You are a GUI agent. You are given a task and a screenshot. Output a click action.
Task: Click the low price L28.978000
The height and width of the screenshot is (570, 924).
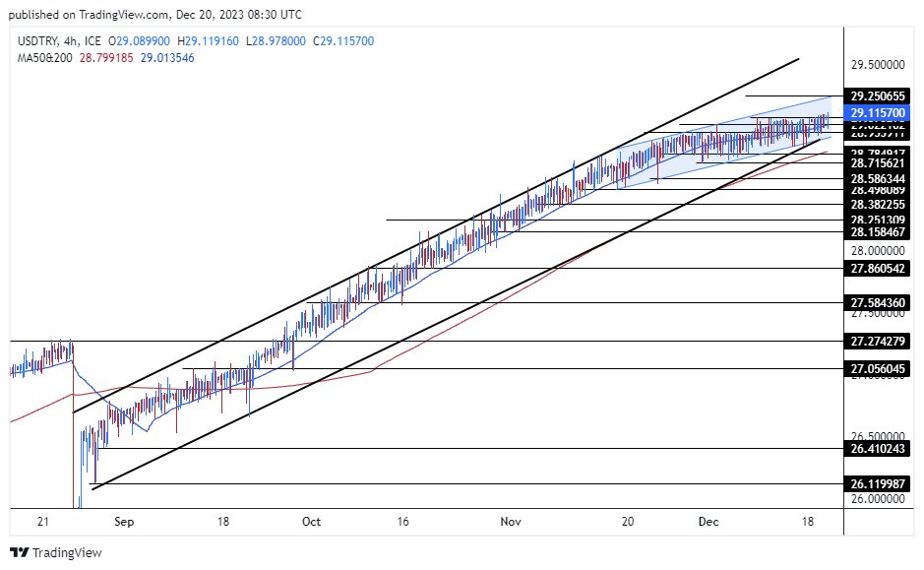coord(276,41)
